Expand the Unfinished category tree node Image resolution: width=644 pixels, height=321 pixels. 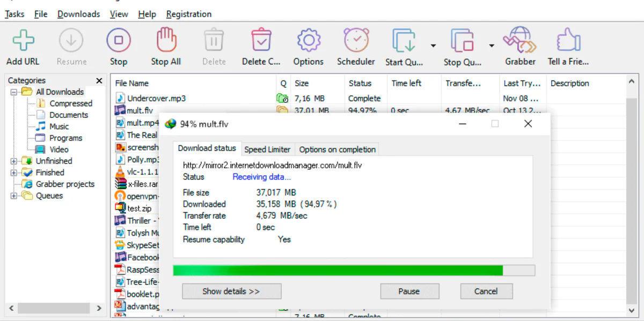click(x=14, y=161)
